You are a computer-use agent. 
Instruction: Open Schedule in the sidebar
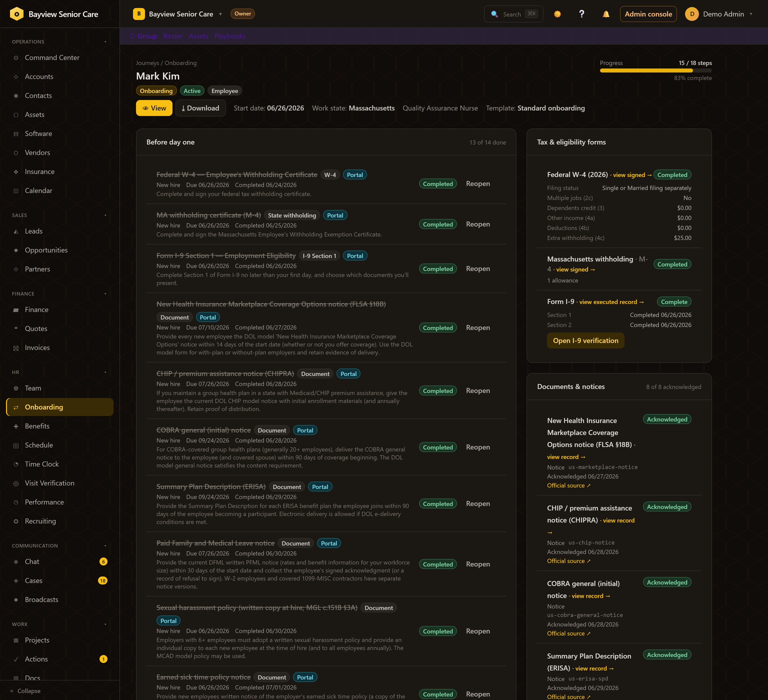point(59,445)
